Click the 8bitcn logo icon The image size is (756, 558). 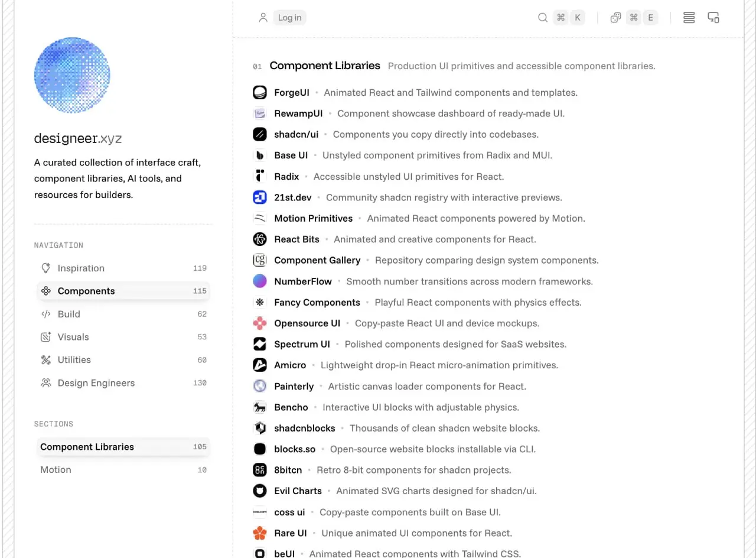coord(260,470)
